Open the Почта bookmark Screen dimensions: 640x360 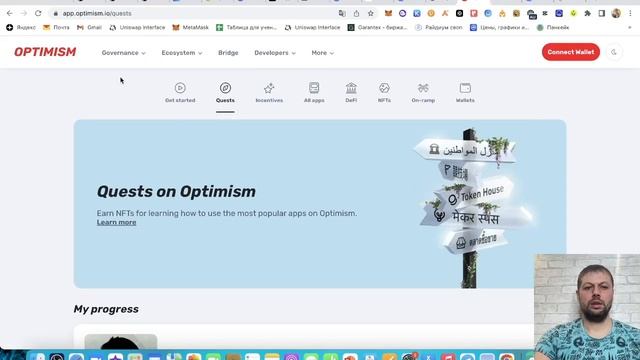coord(56,27)
